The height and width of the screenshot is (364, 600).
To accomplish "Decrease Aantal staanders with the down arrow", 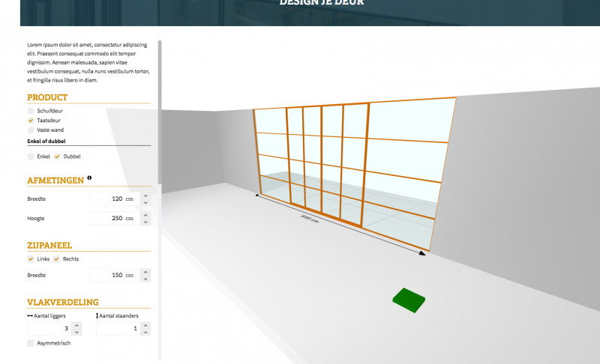I will coord(145,333).
